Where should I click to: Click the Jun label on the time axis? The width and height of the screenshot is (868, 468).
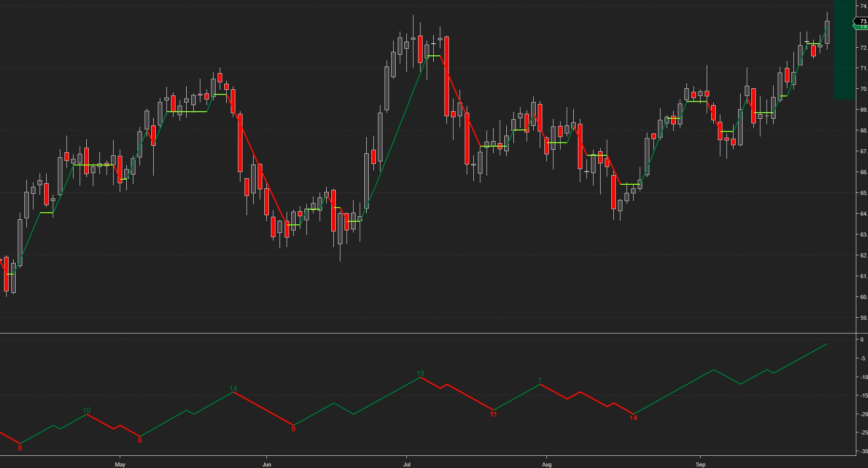click(x=267, y=464)
